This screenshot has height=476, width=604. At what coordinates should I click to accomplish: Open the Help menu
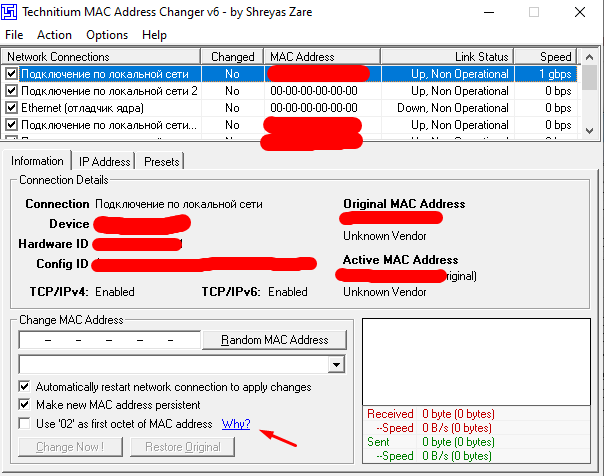tap(154, 35)
